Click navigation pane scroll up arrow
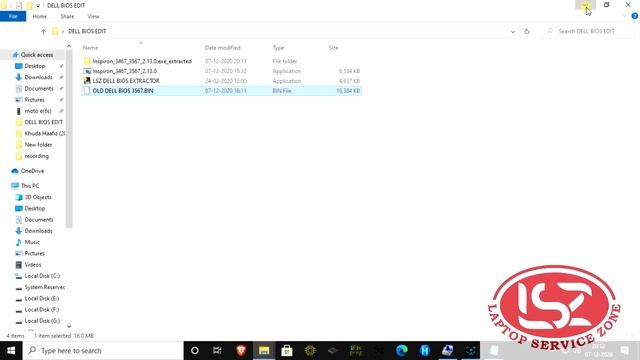This screenshot has width=640, height=360. pyautogui.click(x=69, y=46)
